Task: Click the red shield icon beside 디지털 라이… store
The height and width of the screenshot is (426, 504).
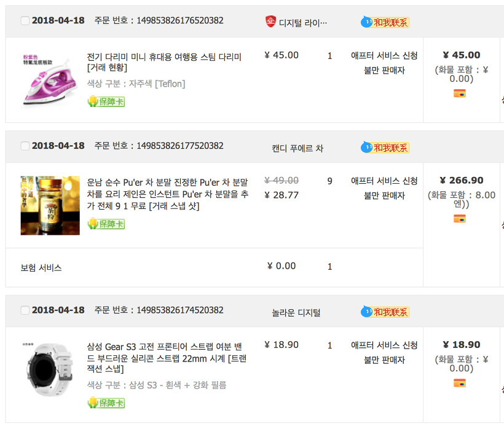Action: click(270, 22)
